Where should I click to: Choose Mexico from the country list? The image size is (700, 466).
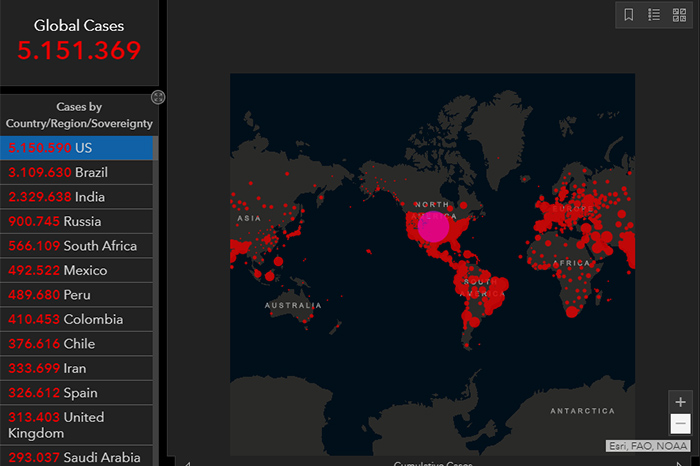coord(76,270)
